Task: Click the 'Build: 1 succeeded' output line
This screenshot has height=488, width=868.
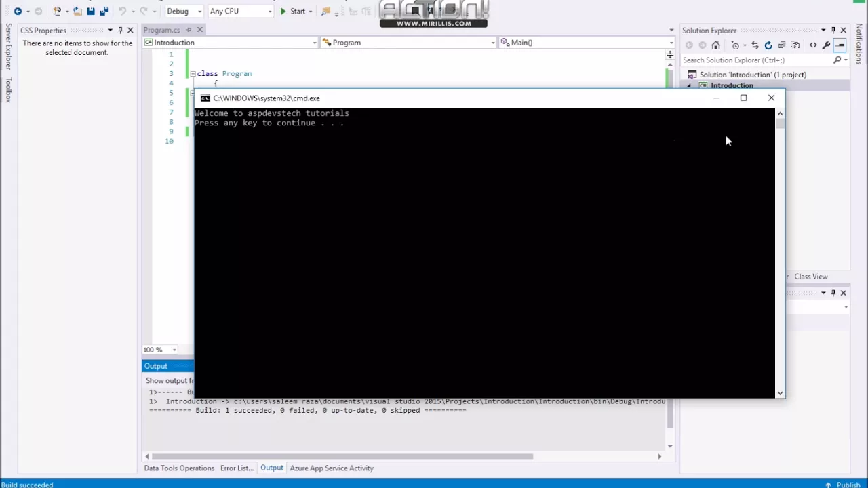Action: [308, 411]
